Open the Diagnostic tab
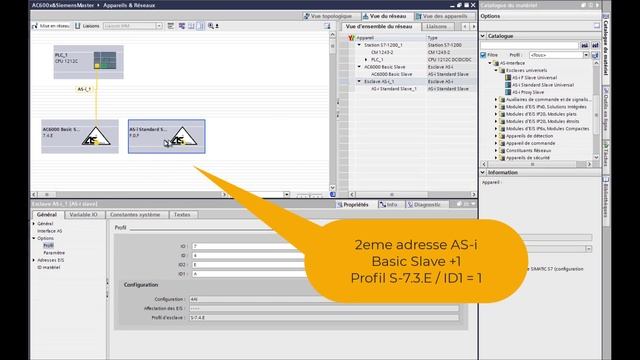The image size is (640, 360). tap(424, 204)
